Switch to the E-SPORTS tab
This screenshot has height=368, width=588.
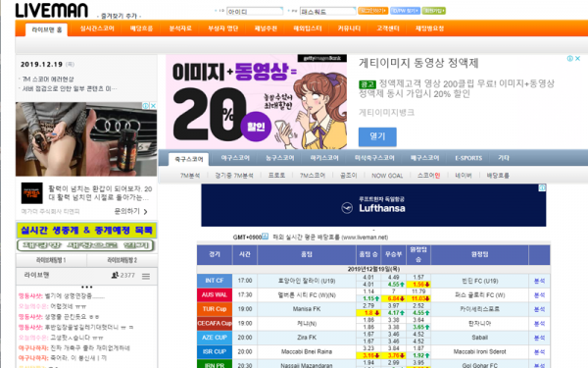click(x=468, y=158)
